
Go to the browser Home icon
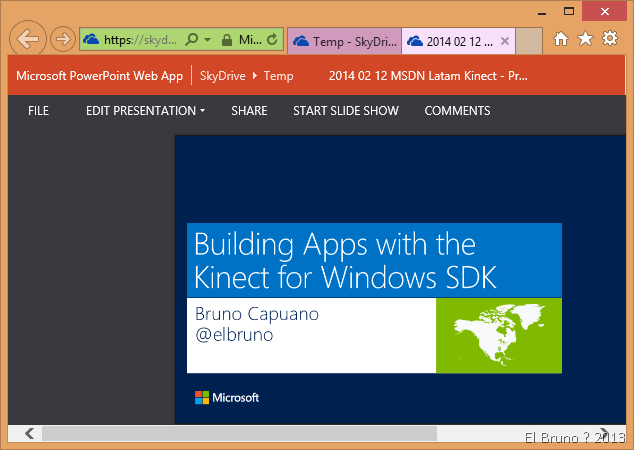coord(561,39)
